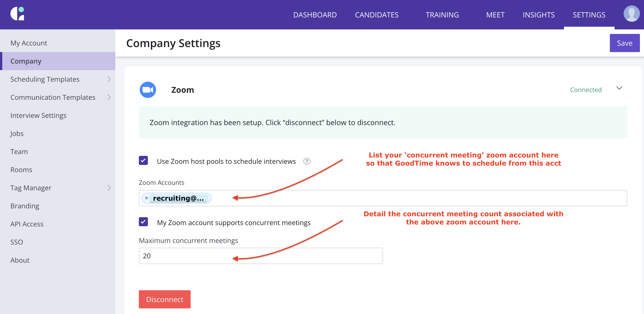Expand Communication Templates submenu arrow
This screenshot has height=314, width=644.
[109, 97]
